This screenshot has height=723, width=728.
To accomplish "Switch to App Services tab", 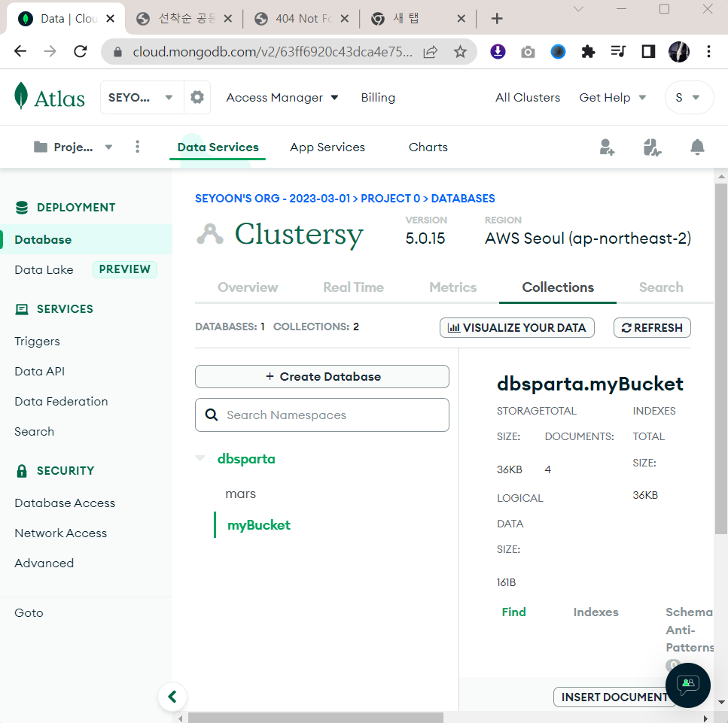I will point(327,147).
